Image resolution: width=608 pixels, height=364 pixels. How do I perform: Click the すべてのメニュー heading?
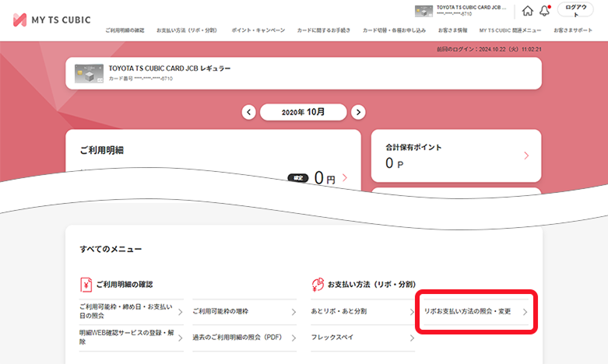pos(111,250)
